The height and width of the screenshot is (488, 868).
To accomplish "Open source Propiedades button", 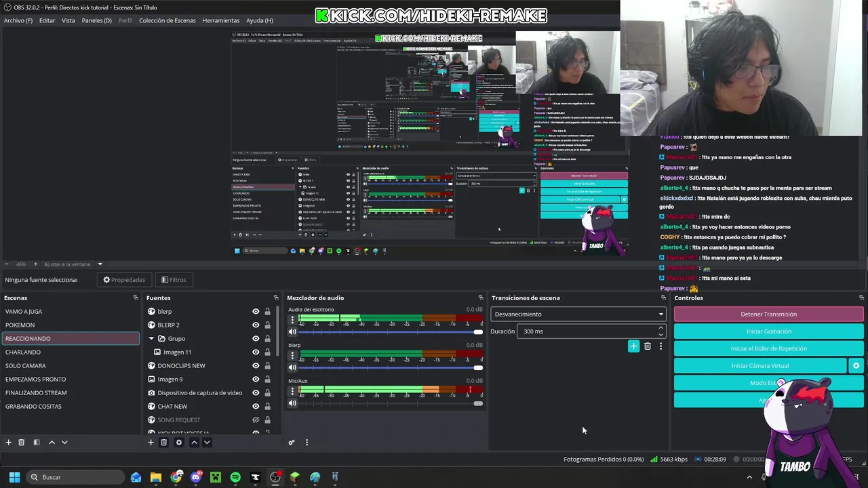I will [124, 280].
